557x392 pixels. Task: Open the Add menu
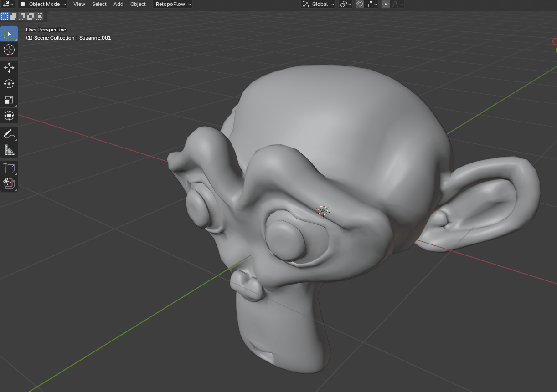tap(118, 4)
